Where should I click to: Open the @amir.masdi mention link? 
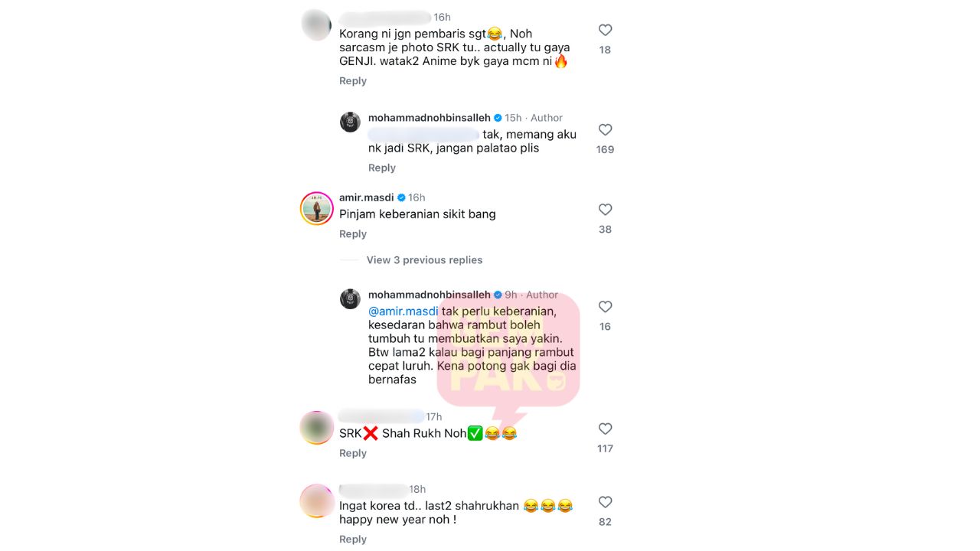pyautogui.click(x=403, y=311)
